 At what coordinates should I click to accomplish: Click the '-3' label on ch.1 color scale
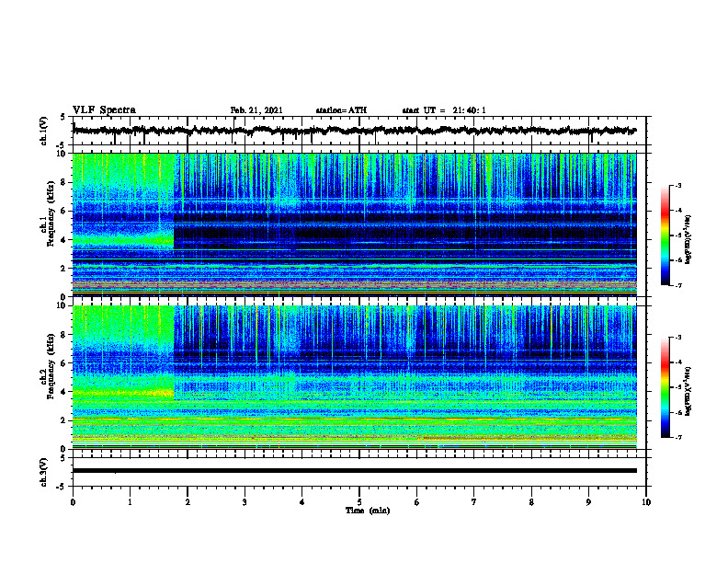[x=677, y=186]
